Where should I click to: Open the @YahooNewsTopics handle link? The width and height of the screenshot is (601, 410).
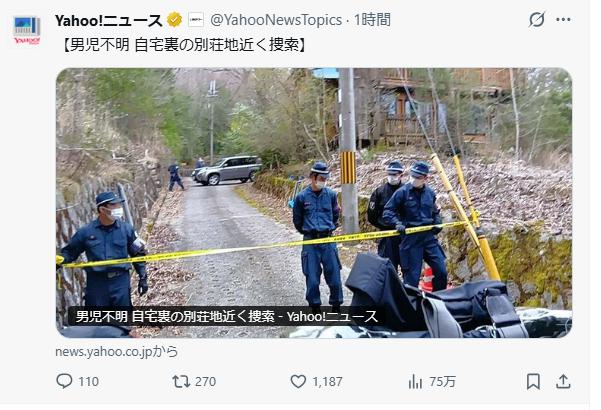(x=276, y=20)
